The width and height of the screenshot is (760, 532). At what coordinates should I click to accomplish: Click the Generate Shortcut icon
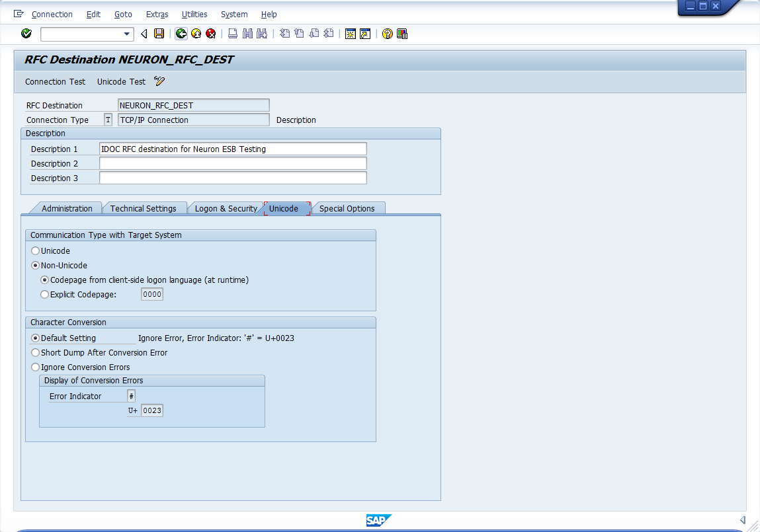point(365,34)
